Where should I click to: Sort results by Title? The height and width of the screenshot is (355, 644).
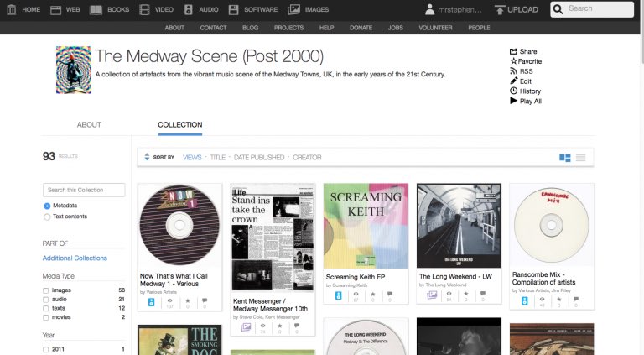218,158
